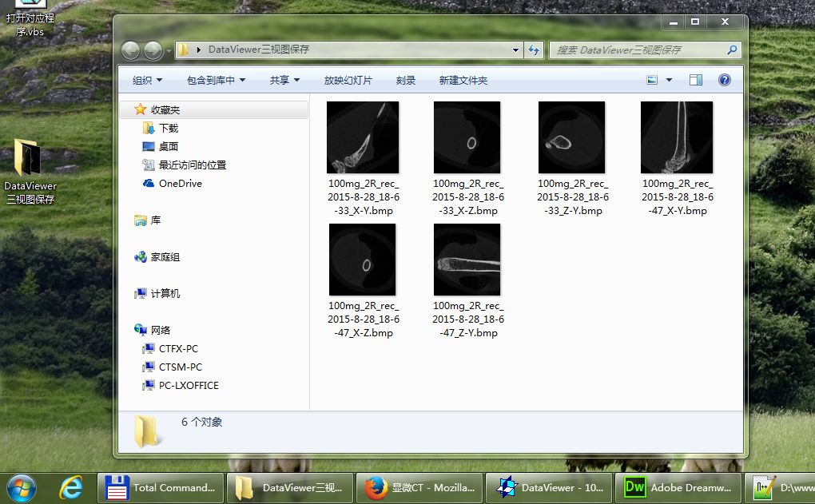This screenshot has width=815, height=504.
Task: Select 库 in the navigation pane
Action: pos(156,220)
